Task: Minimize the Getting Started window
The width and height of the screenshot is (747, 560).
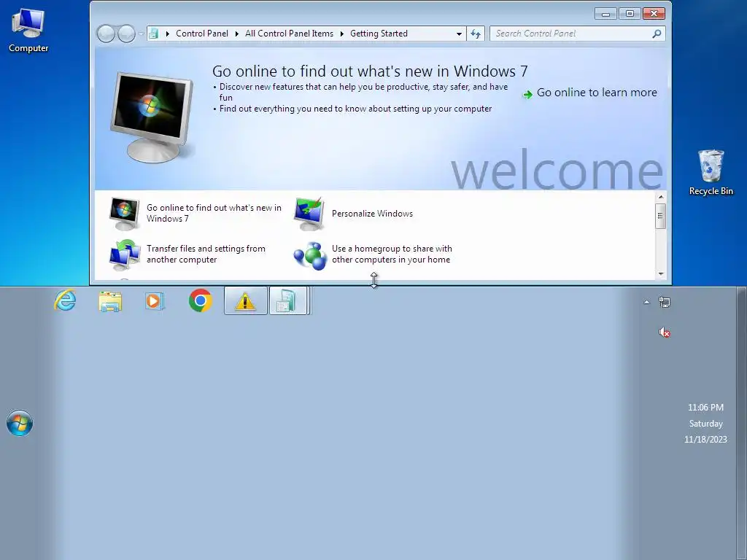Action: [605, 14]
